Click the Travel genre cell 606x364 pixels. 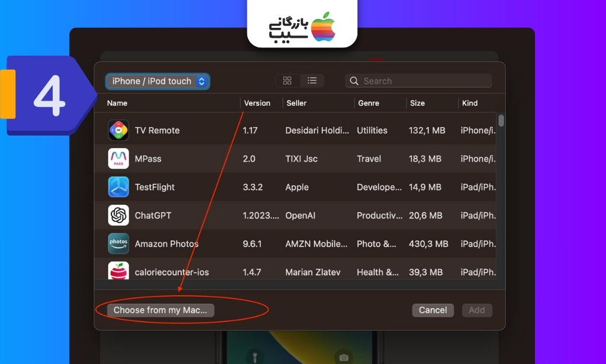point(369,159)
